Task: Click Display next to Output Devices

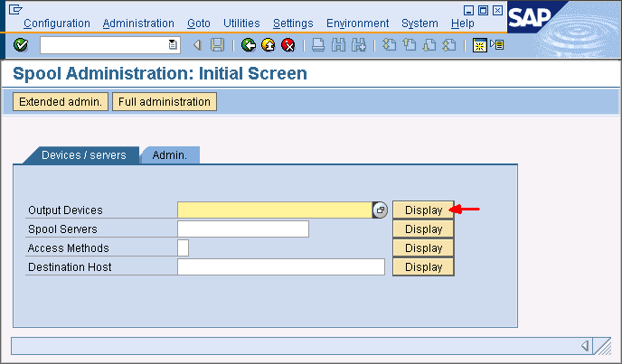Action: 423,210
